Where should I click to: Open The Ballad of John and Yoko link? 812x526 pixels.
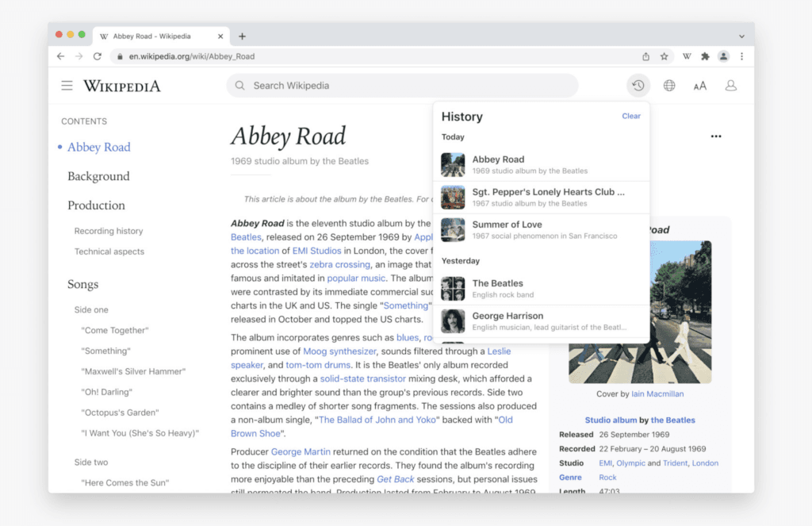point(377,420)
